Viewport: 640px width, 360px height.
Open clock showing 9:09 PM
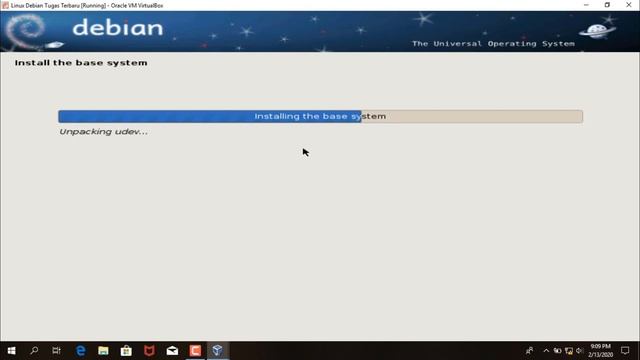[600, 351]
